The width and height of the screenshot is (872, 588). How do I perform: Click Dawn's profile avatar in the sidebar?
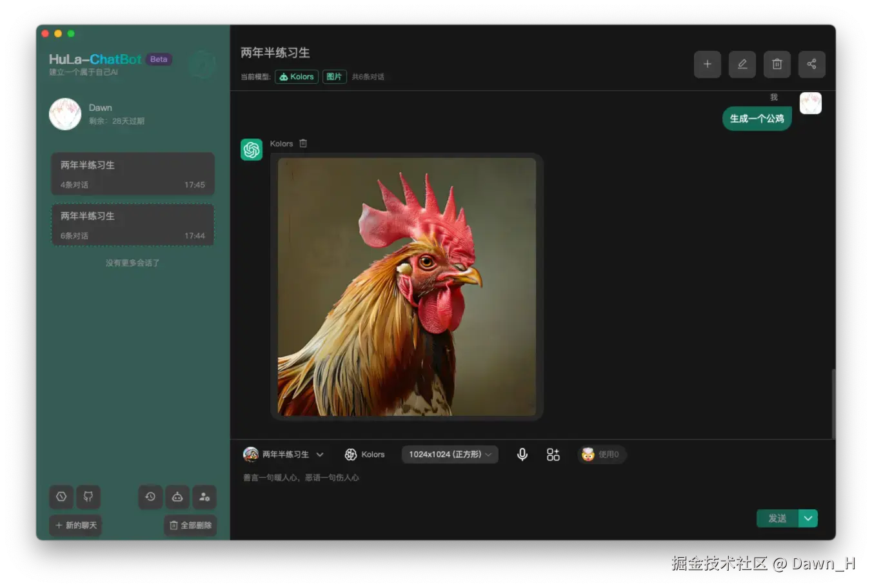tap(65, 114)
